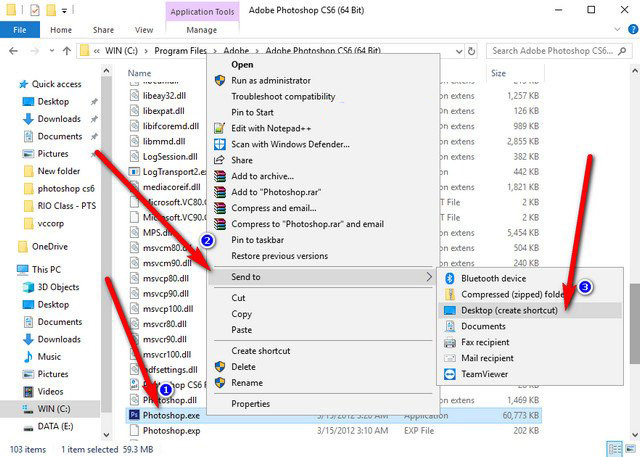Viewport: 640px width, 457px height.
Task: Click the Name column header
Action: (x=139, y=73)
